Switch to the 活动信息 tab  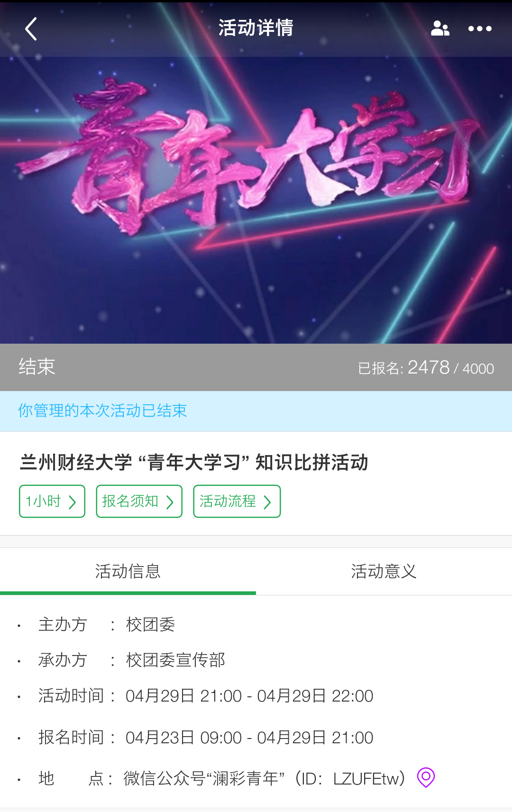128,571
